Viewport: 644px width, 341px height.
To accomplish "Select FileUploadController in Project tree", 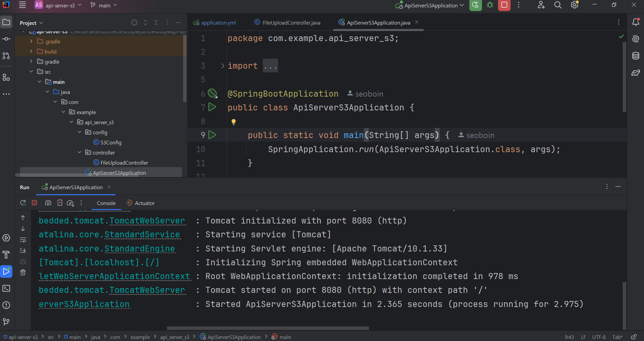I will click(x=121, y=163).
